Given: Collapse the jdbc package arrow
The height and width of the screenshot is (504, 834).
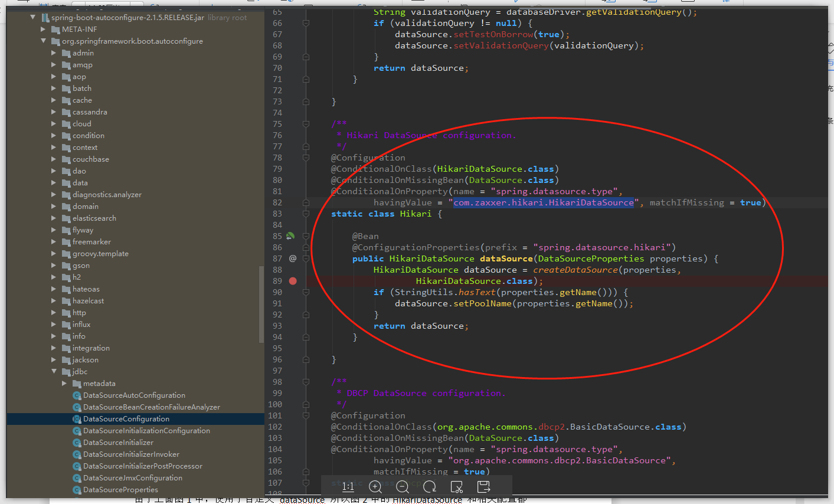Looking at the screenshot, I should tap(54, 372).
